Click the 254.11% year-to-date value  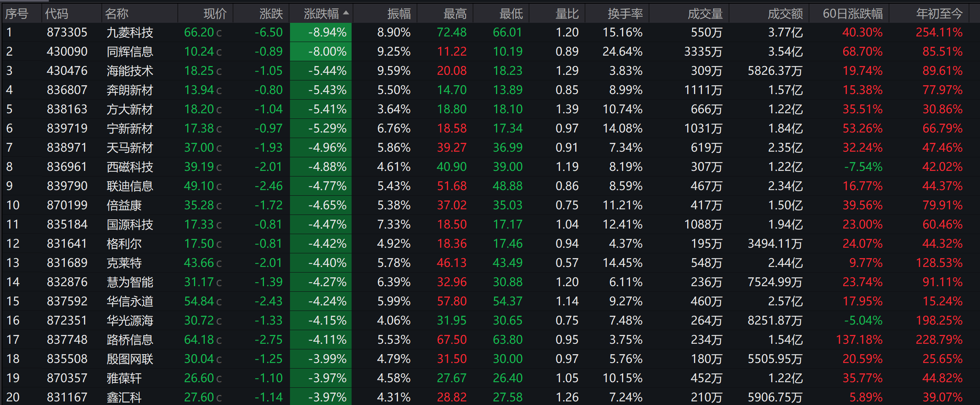coord(939,32)
